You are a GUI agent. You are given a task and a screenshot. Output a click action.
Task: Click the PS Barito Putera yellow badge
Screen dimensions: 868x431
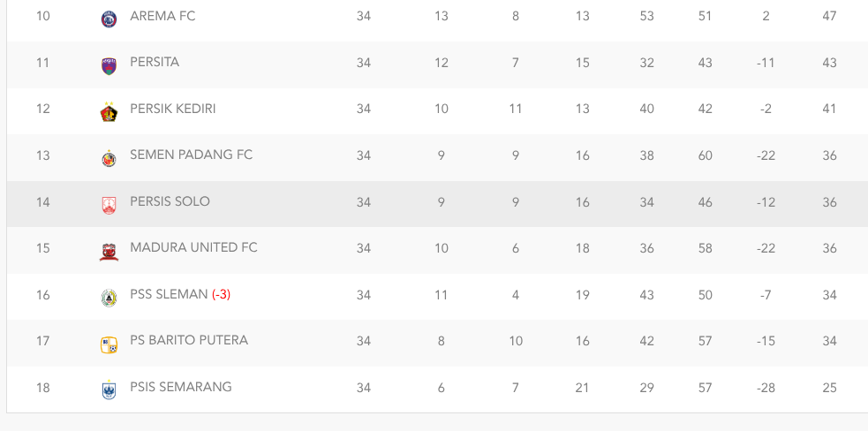click(109, 344)
